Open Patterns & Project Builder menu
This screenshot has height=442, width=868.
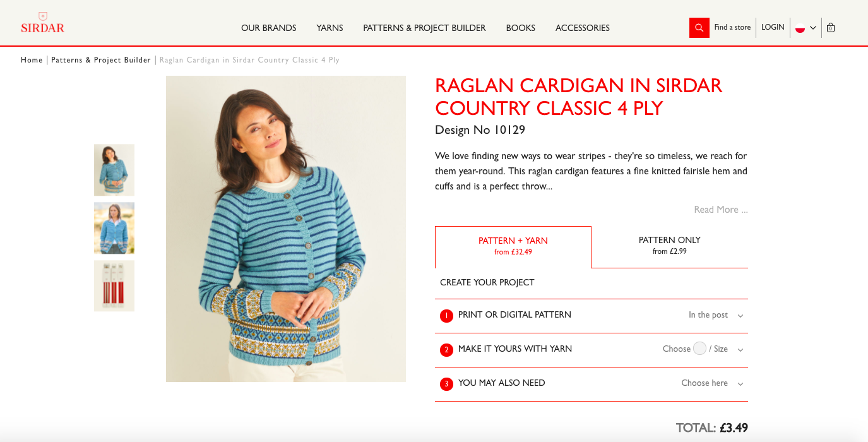[x=424, y=28]
